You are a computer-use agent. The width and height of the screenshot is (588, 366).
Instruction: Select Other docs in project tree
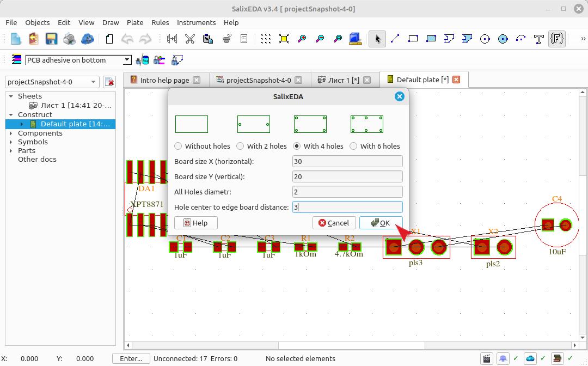coord(37,160)
